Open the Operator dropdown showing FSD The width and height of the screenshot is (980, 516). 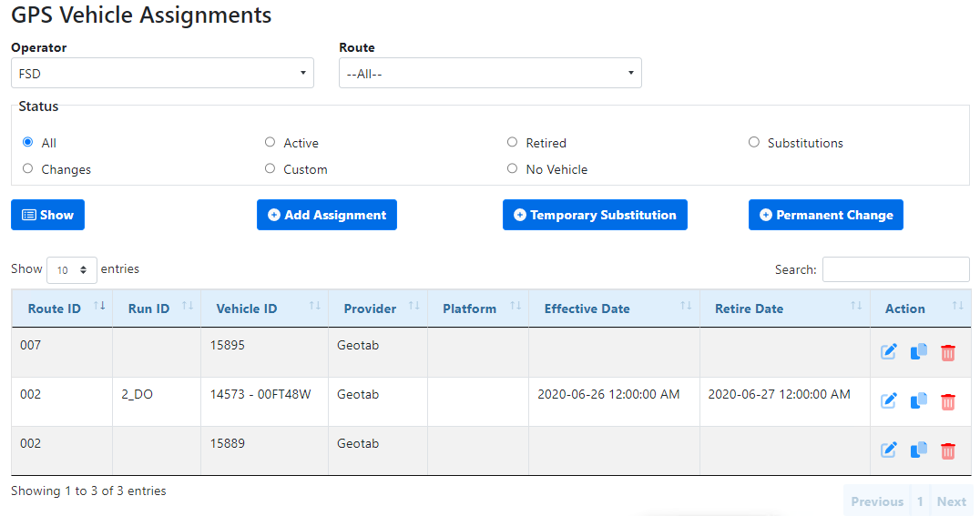click(x=162, y=74)
